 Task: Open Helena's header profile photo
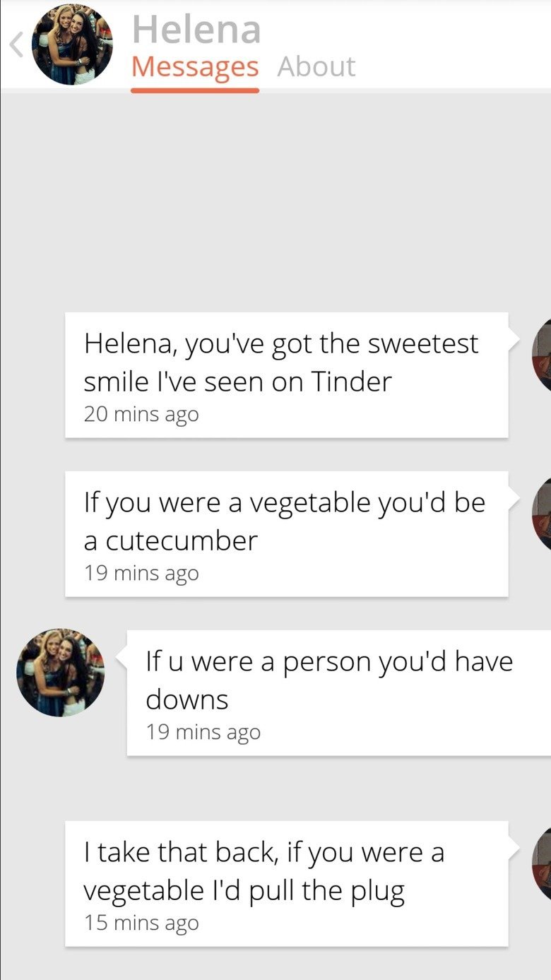pos(72,45)
